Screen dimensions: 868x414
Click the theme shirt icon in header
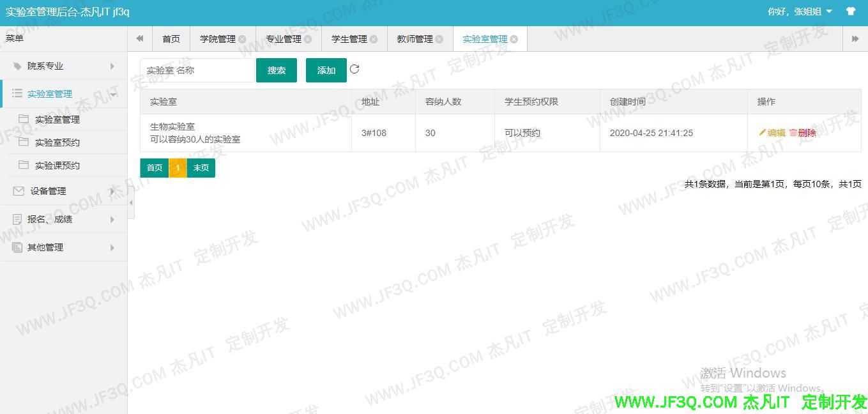click(850, 11)
